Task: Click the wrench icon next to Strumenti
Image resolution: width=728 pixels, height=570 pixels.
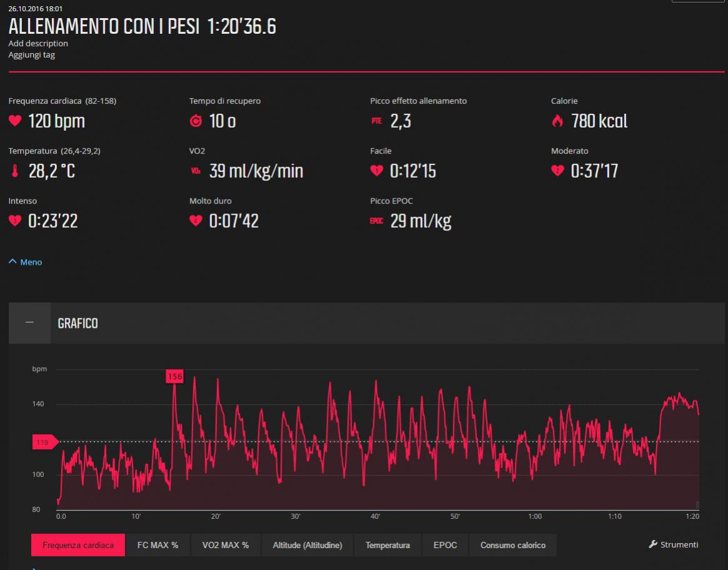Action: point(654,544)
